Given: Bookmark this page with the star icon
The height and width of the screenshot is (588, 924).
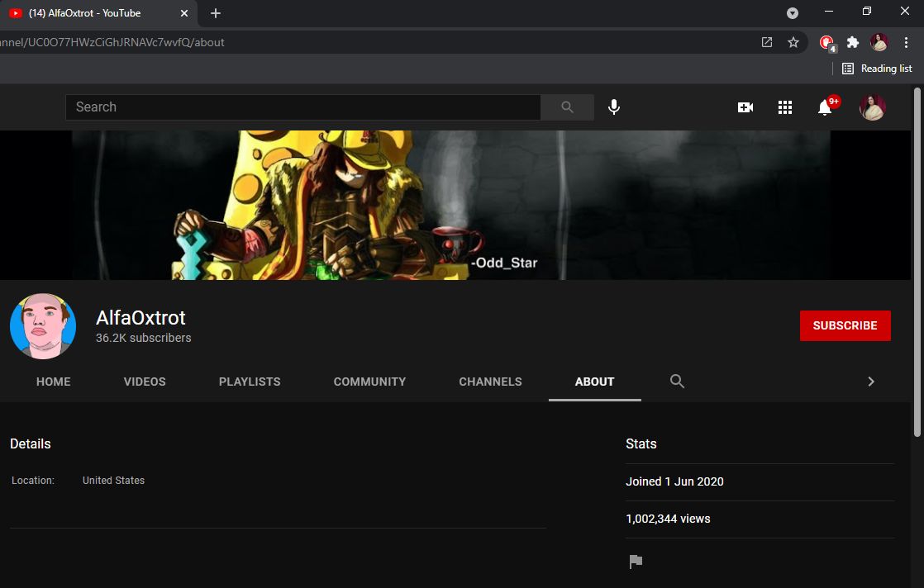Looking at the screenshot, I should [x=793, y=42].
